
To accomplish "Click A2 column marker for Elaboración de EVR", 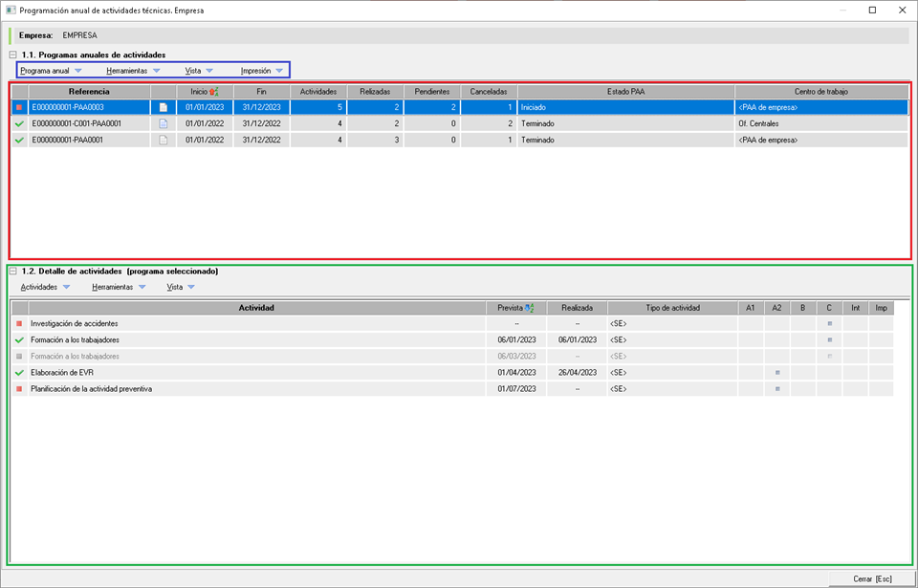I will 777,373.
